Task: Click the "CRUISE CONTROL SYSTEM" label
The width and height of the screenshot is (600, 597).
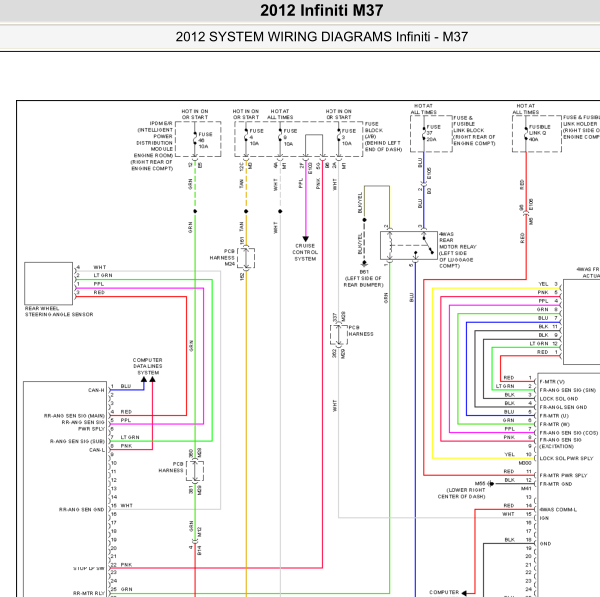Action: pos(305,252)
